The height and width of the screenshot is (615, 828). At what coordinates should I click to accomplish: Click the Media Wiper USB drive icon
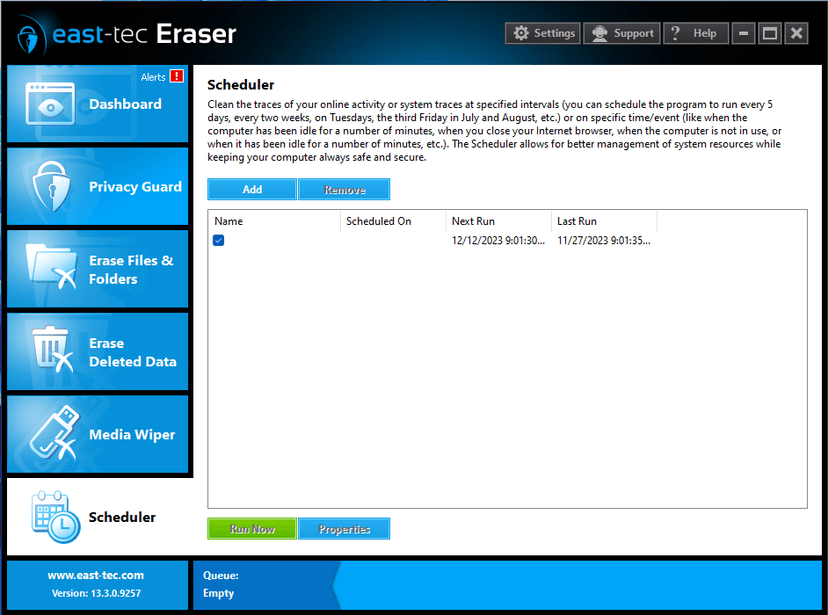pyautogui.click(x=55, y=432)
